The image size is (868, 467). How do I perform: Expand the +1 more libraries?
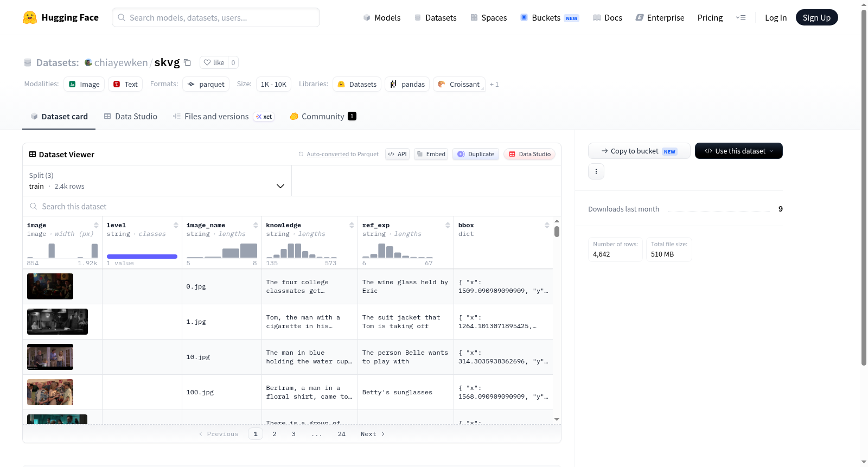494,84
